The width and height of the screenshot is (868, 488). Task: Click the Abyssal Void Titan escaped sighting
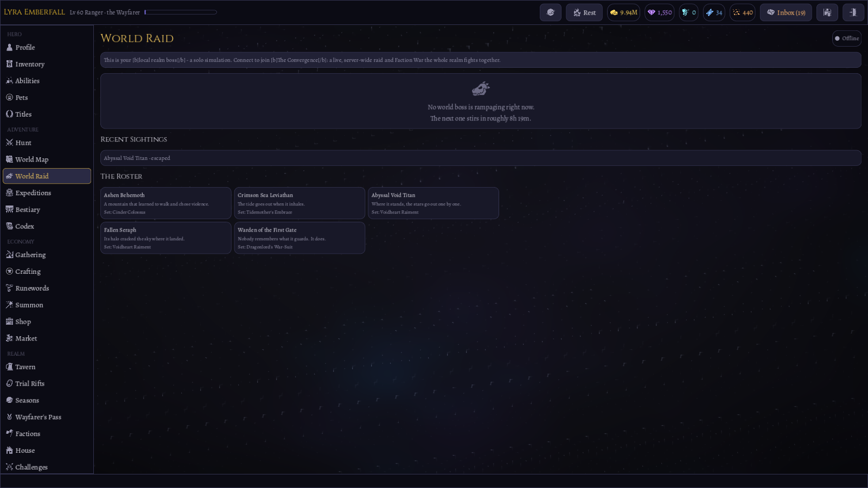[x=481, y=158]
